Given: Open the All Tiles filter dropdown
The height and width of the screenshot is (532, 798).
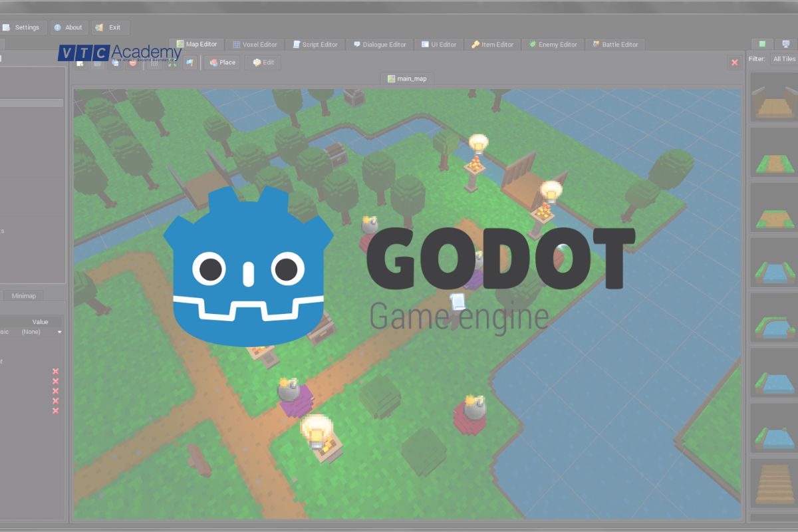Looking at the screenshot, I should 785,59.
